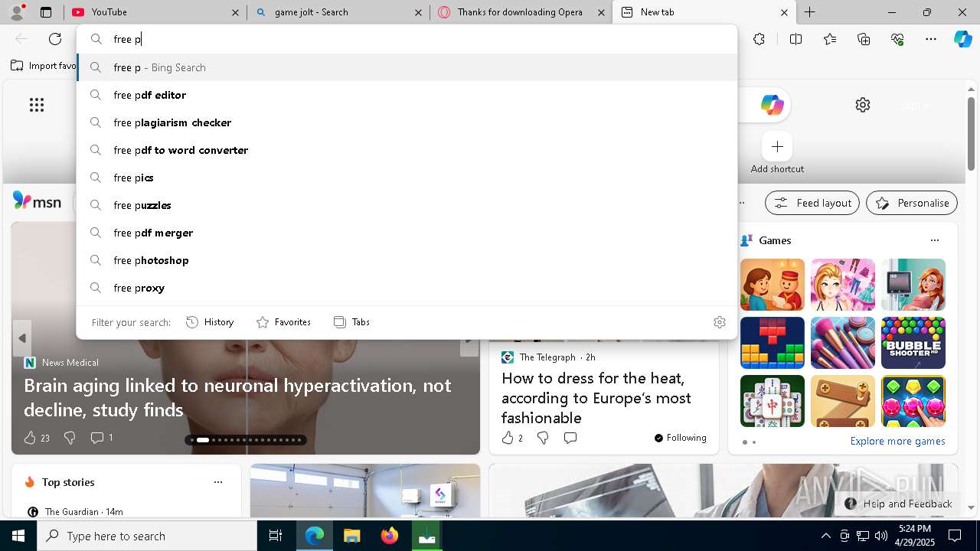Screen dimensions: 980x551
Task: Click the taskbar 'Type here to search' box
Action: 147,536
